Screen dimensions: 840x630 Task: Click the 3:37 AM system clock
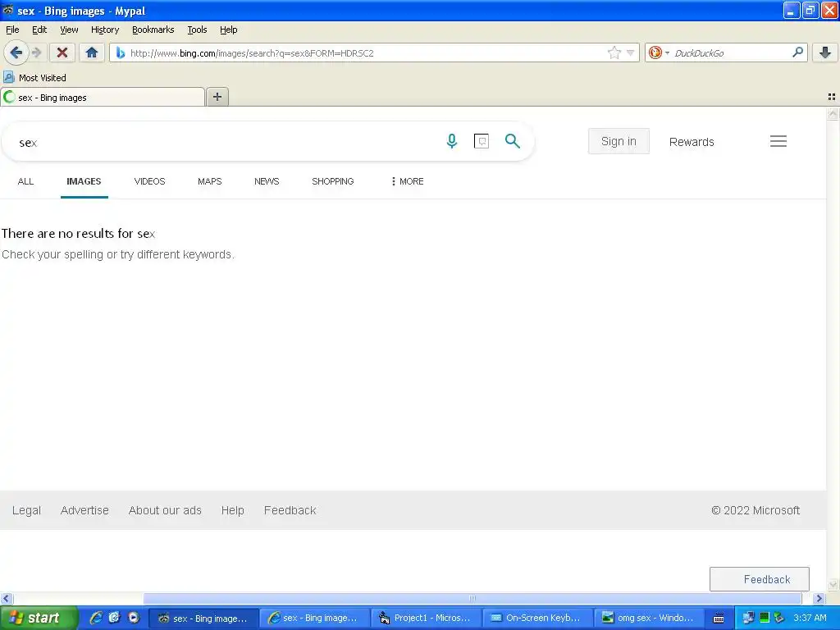tap(810, 618)
